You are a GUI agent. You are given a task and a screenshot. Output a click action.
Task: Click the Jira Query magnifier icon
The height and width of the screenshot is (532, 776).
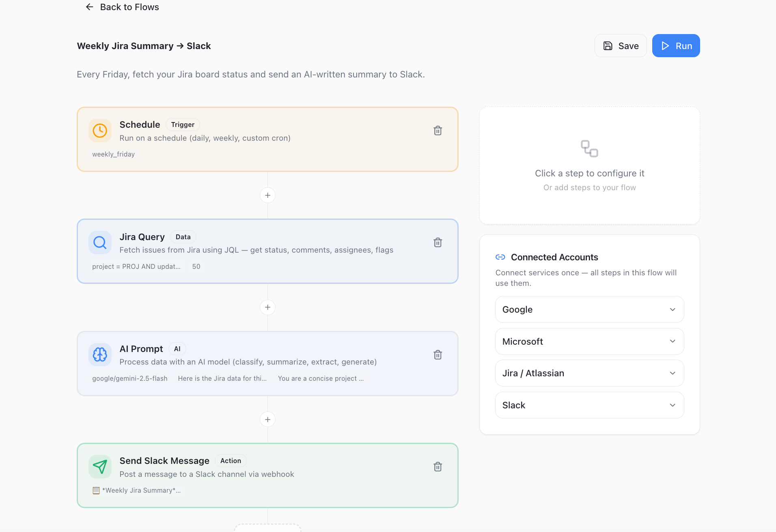tap(100, 242)
